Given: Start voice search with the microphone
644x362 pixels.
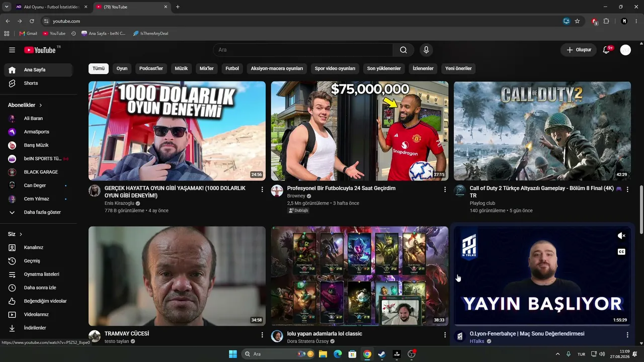Looking at the screenshot, I should [426, 50].
